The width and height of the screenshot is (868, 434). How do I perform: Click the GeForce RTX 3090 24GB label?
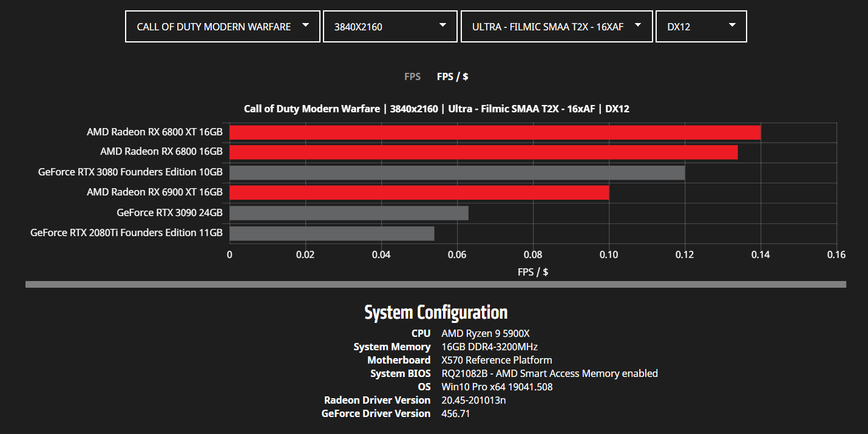click(x=170, y=212)
